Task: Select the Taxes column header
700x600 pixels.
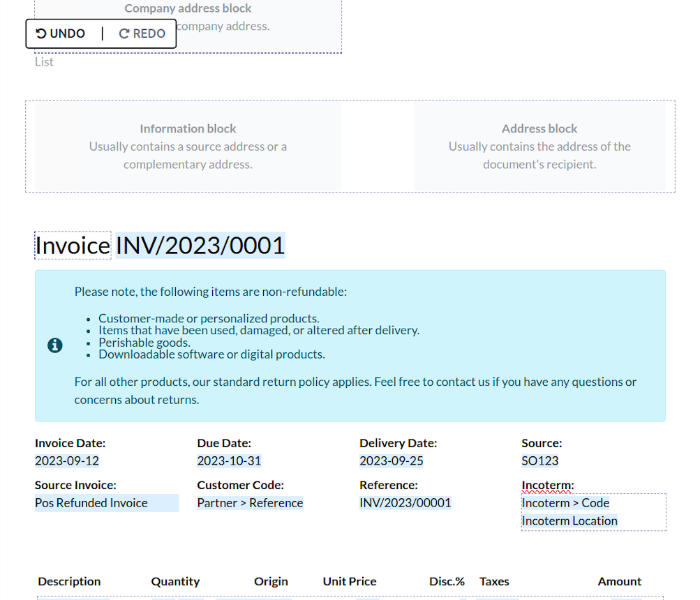Action: [494, 581]
